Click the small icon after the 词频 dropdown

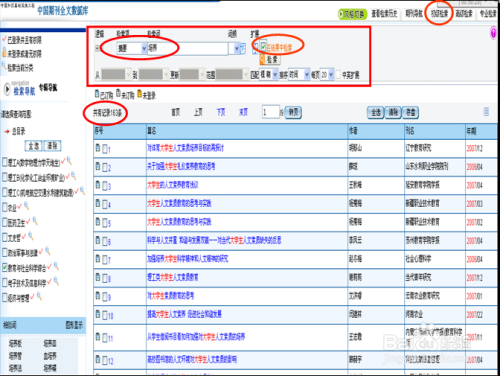[x=243, y=48]
